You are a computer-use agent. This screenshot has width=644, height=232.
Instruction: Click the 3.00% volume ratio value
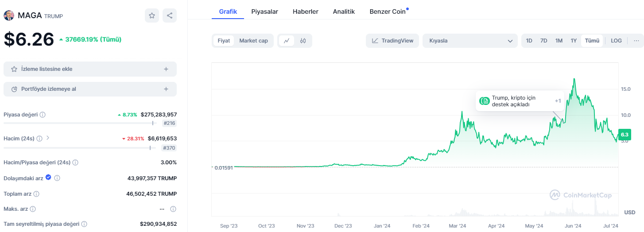(168, 162)
